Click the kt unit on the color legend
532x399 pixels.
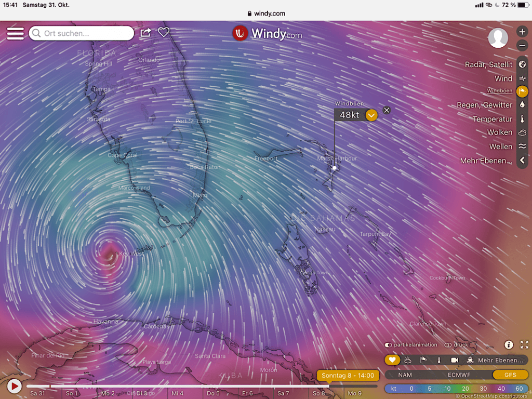click(394, 388)
